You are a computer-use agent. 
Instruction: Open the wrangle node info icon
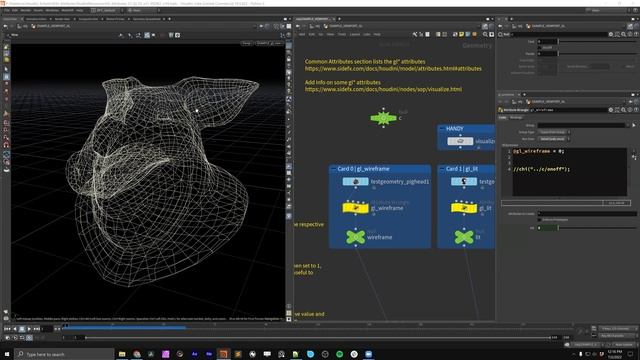pyautogui.click(x=630, y=110)
